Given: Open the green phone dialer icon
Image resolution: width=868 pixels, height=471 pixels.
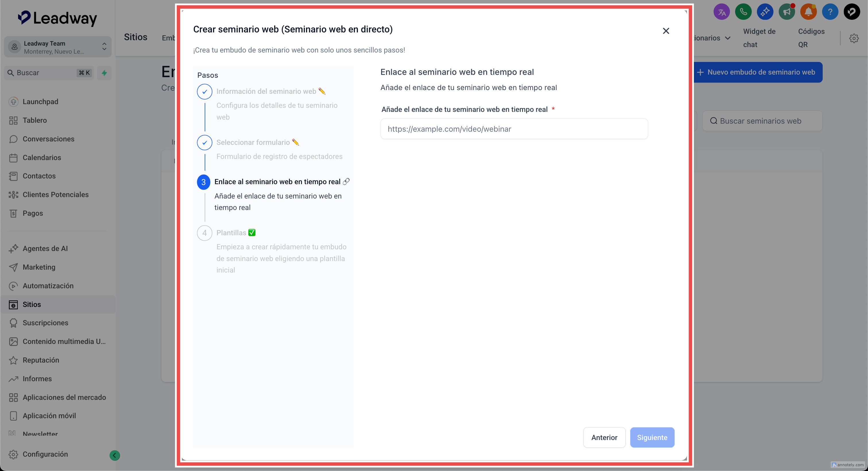Looking at the screenshot, I should tap(743, 12).
